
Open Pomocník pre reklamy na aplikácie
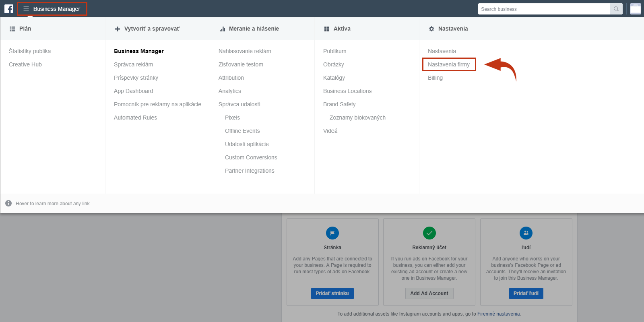157,104
